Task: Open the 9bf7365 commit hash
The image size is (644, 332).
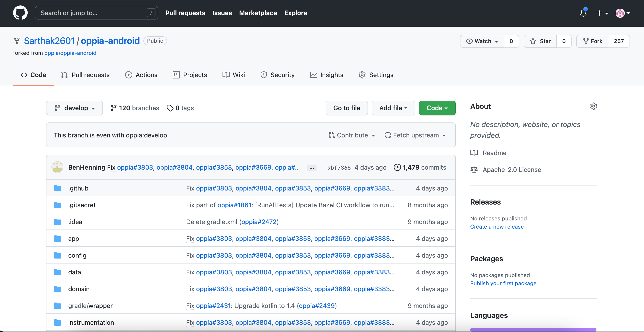Action: [x=339, y=167]
